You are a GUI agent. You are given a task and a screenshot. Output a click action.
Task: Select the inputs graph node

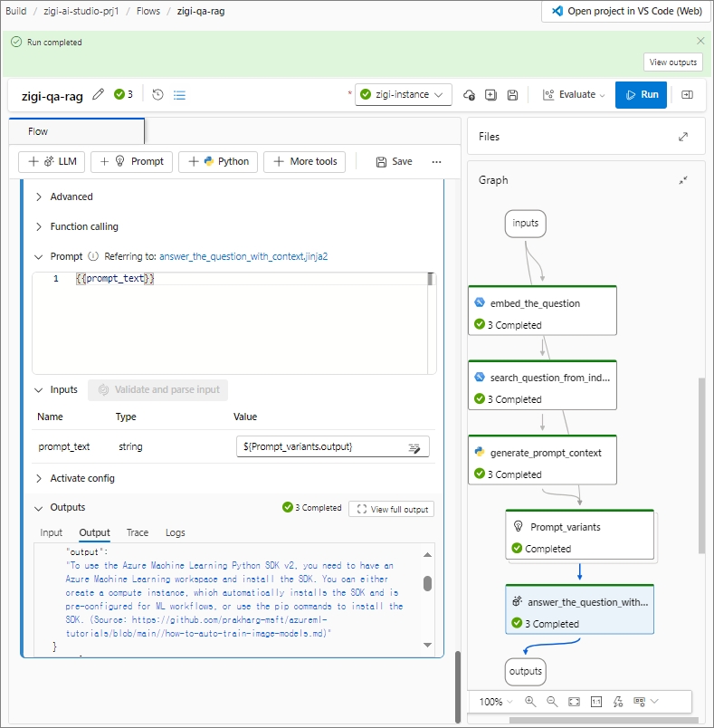coord(525,224)
